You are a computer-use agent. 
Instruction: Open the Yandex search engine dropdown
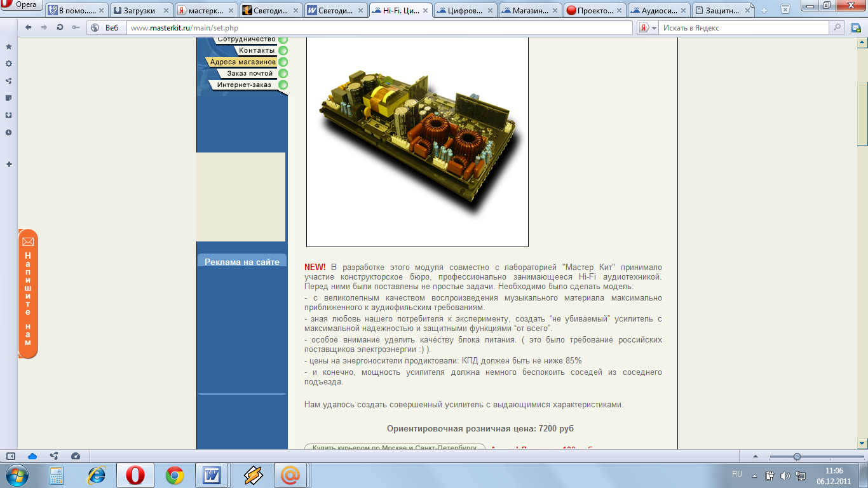coord(648,28)
